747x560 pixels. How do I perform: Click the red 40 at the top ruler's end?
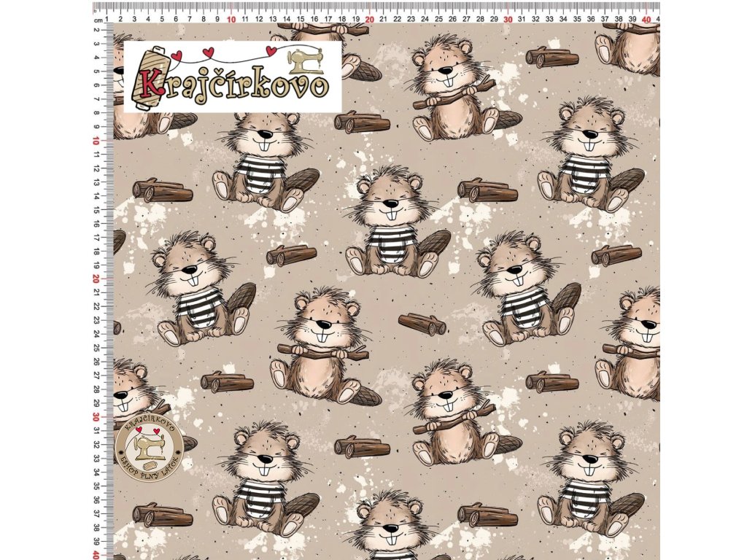[647, 20]
